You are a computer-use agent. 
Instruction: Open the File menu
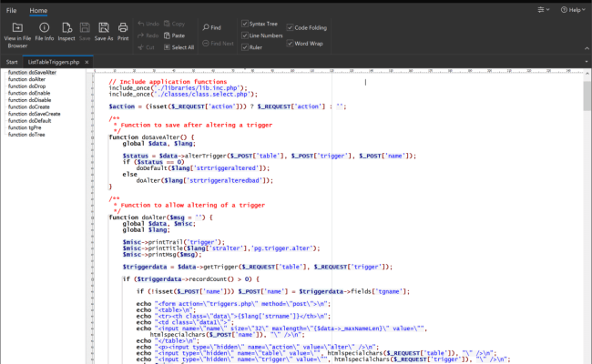pyautogui.click(x=11, y=11)
